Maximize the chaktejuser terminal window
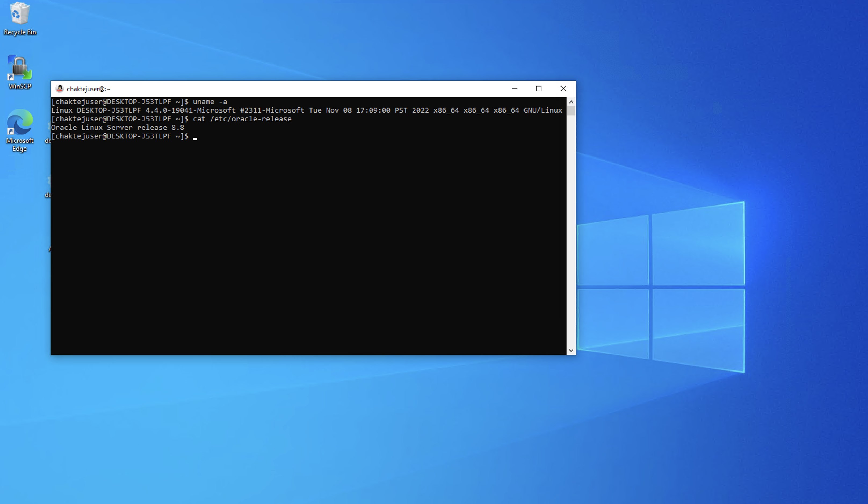Viewport: 868px width, 504px height. 539,89
